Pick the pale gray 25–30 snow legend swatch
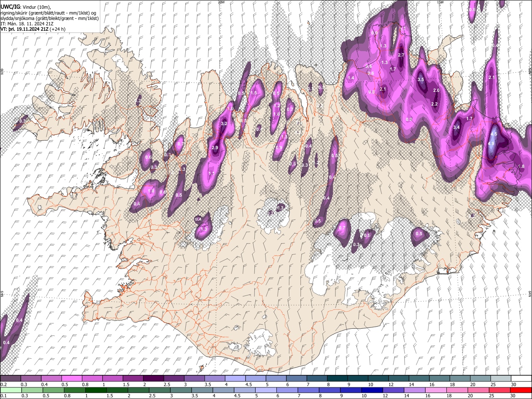The height and width of the screenshot is (399, 532). tap(501, 378)
